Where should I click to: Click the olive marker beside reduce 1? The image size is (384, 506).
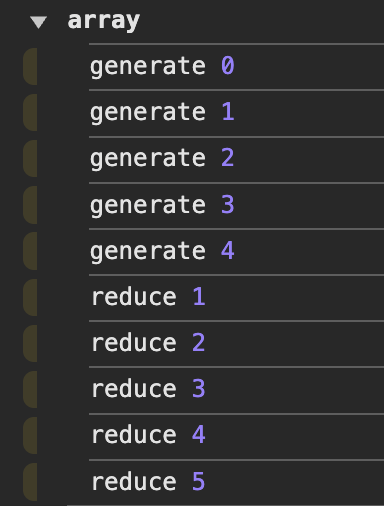click(x=30, y=297)
